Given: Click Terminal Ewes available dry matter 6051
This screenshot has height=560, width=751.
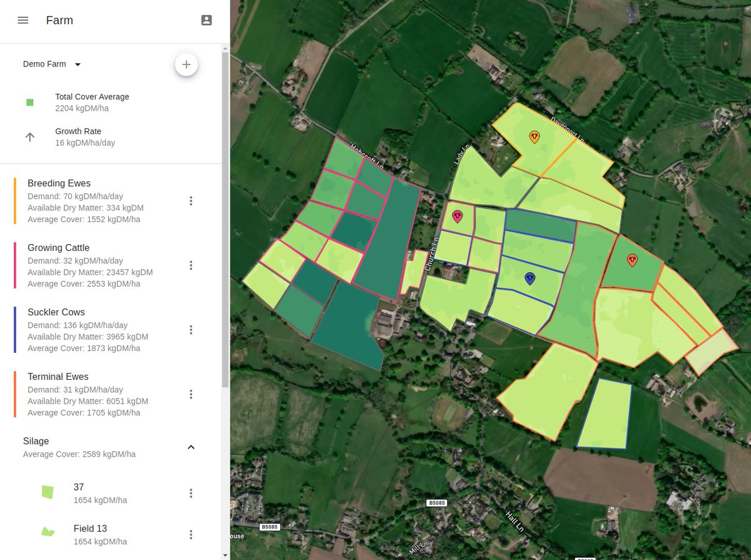Looking at the screenshot, I should [88, 401].
